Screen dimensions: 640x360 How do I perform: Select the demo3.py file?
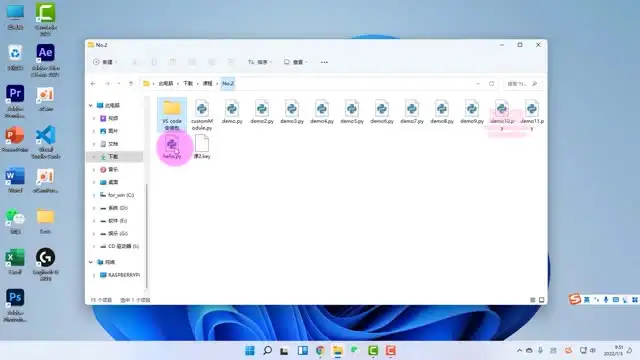click(292, 112)
